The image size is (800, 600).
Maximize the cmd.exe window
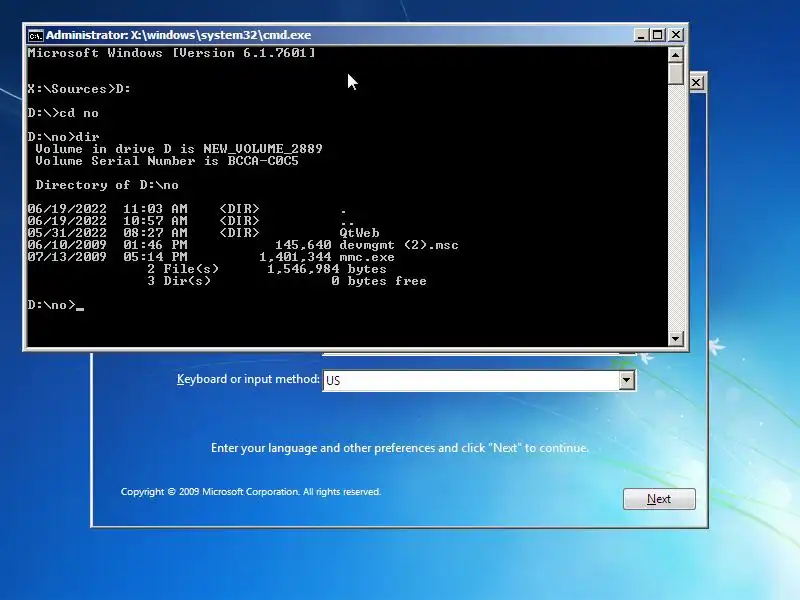(658, 35)
